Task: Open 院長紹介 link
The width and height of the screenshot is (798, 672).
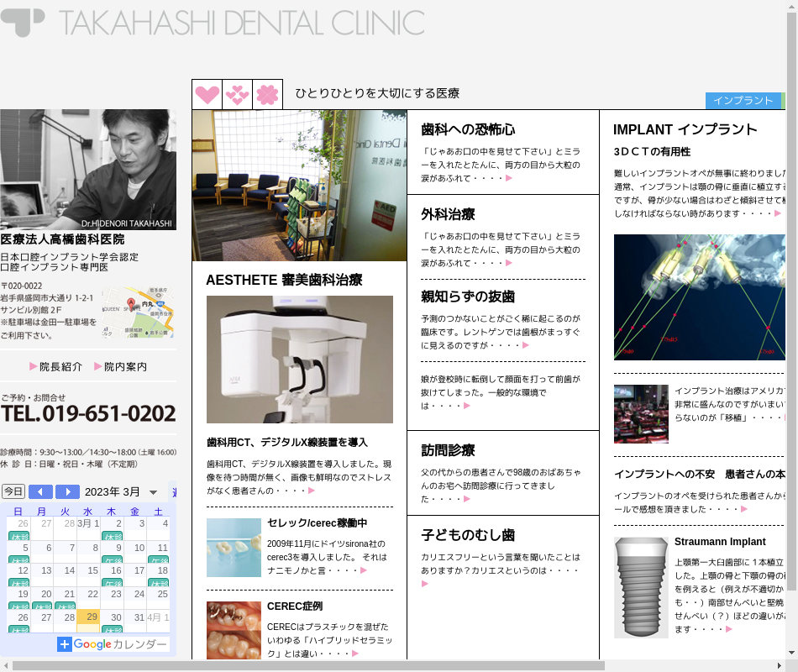Action: coord(56,366)
